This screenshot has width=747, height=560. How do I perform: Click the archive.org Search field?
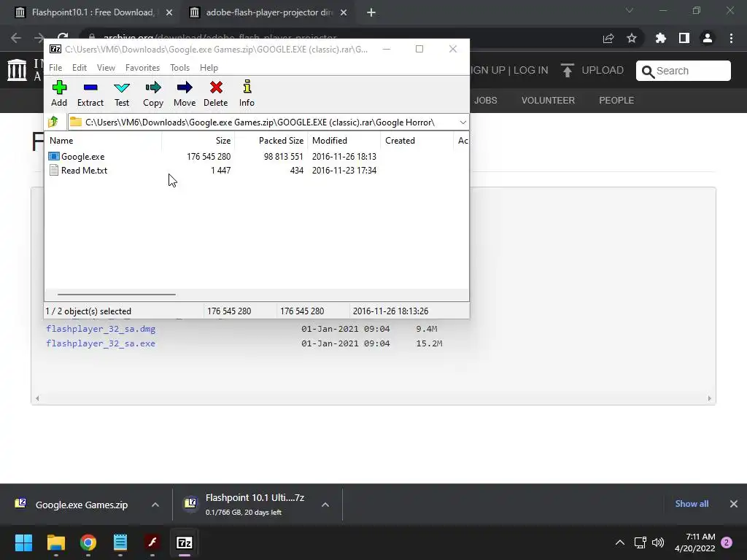click(x=683, y=71)
